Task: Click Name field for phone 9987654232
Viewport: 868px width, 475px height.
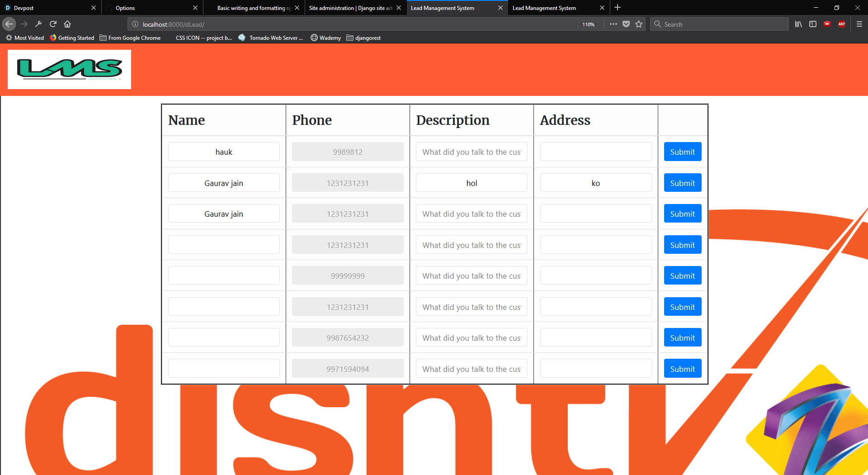Action: pyautogui.click(x=224, y=337)
